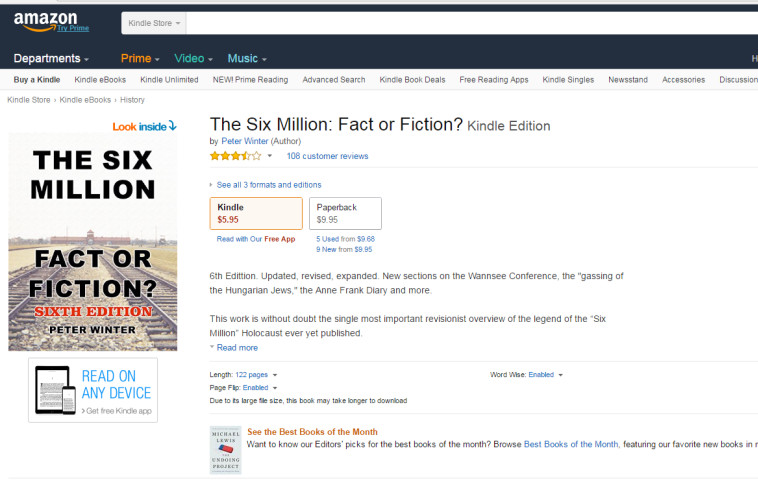Open the Page Flip Enabled dropdown

pyautogui.click(x=259, y=387)
